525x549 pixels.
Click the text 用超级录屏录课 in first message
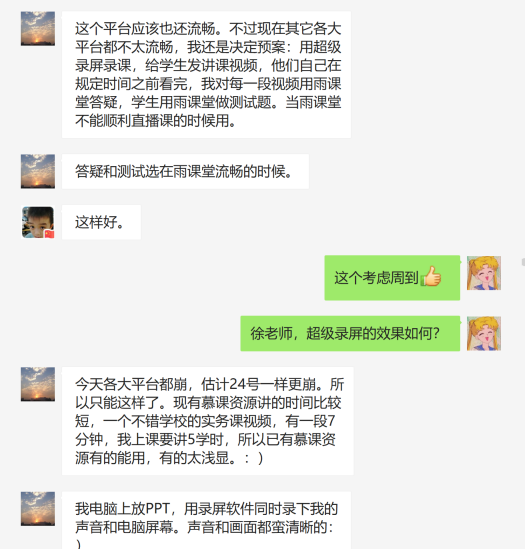[x=208, y=56]
